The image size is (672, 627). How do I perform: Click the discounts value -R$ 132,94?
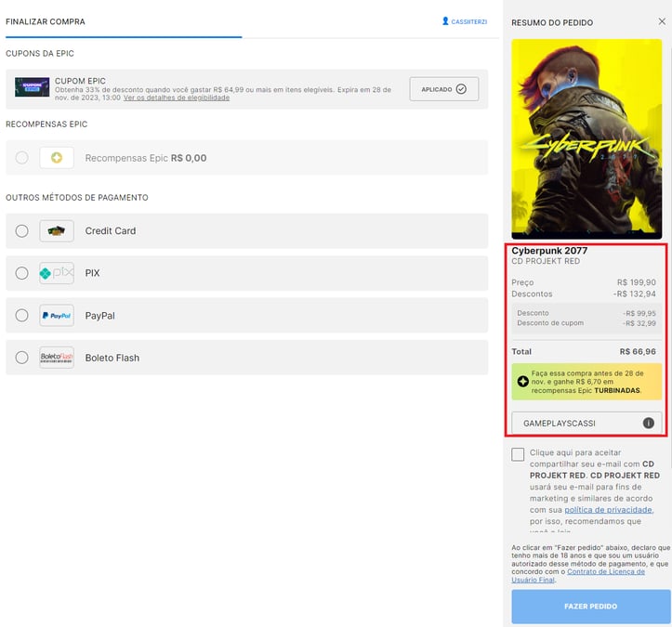(635, 294)
